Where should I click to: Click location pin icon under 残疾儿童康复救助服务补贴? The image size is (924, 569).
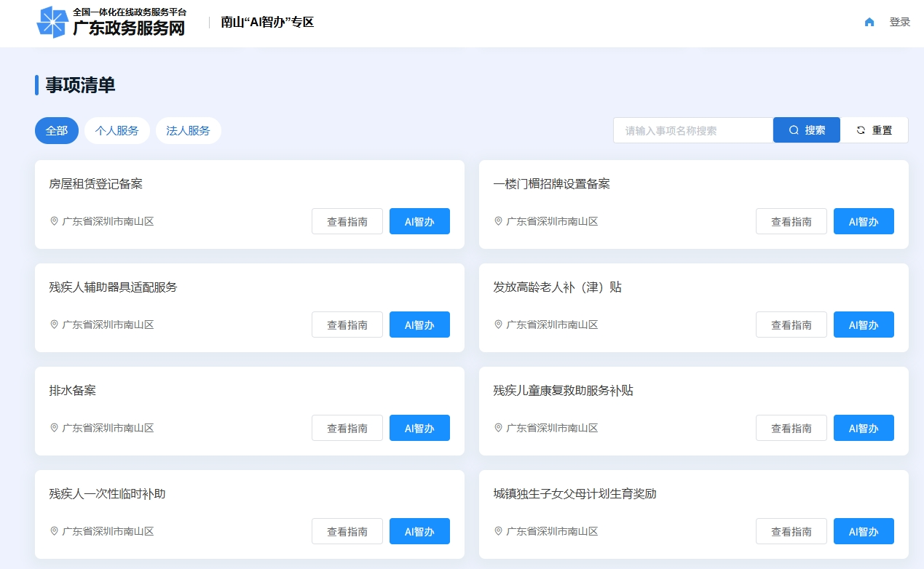[x=498, y=428]
